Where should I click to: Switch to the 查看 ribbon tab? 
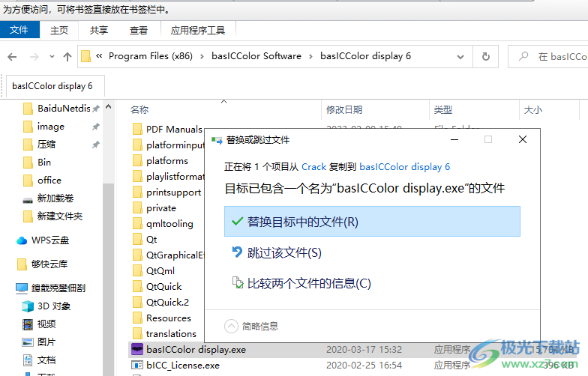coord(139,30)
